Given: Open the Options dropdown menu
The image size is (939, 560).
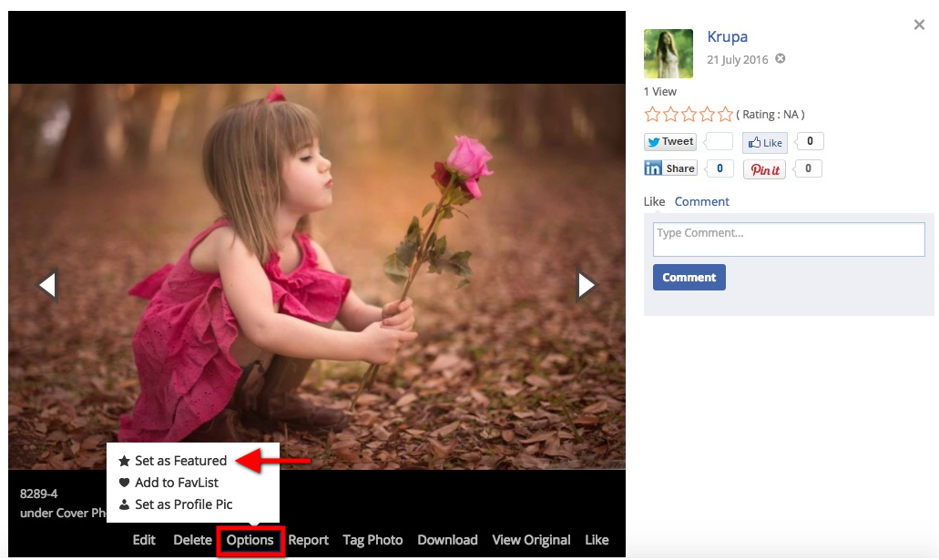Looking at the screenshot, I should [x=250, y=540].
